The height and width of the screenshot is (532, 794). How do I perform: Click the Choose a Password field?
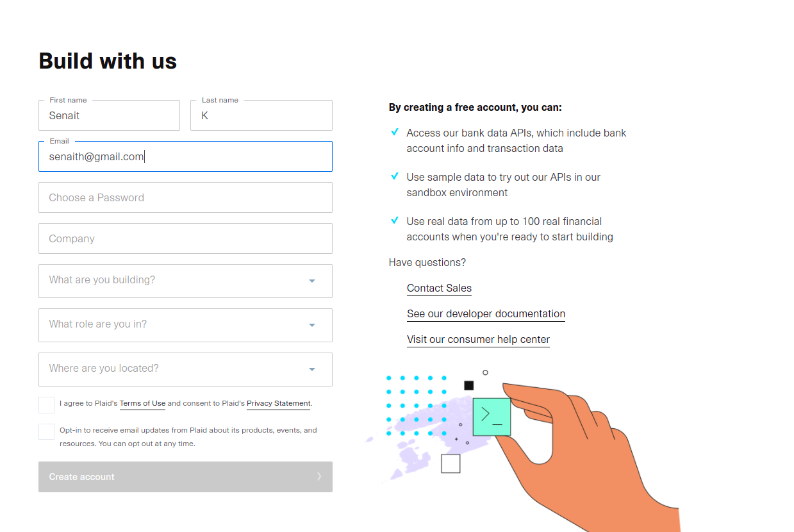tap(185, 197)
